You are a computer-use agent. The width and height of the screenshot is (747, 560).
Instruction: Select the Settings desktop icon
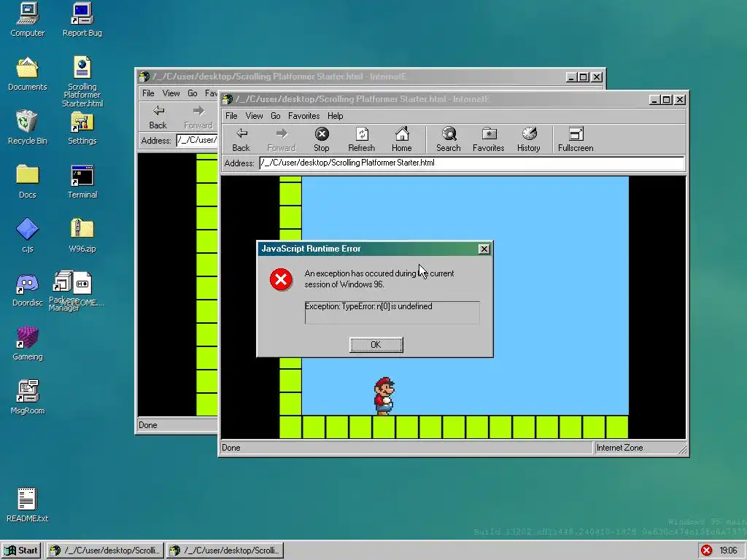[x=82, y=128]
